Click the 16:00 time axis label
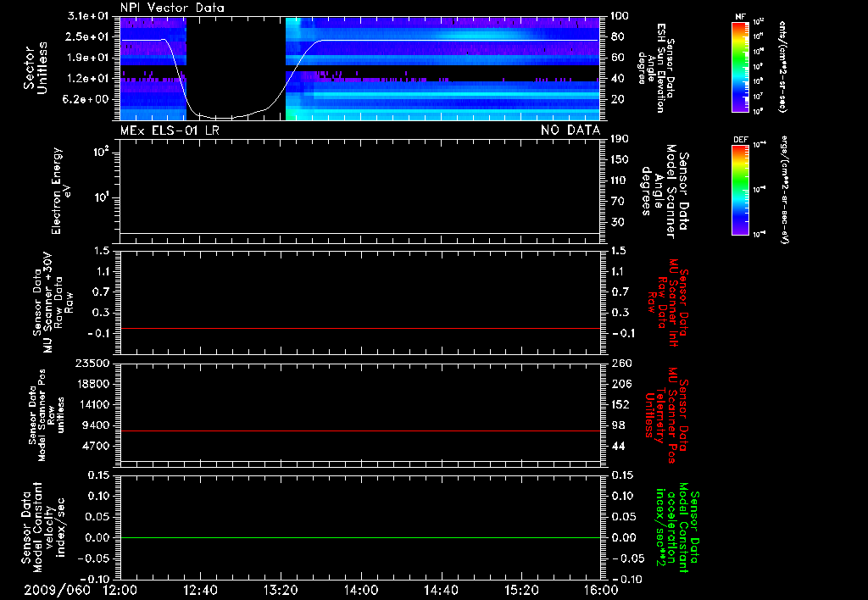The image size is (868, 600). point(600,589)
